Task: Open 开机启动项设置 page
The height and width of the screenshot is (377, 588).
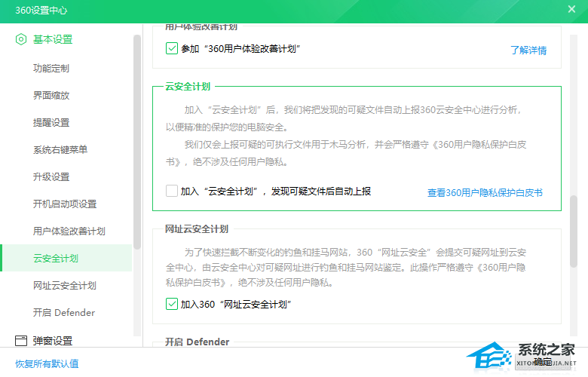Action: tap(65, 204)
